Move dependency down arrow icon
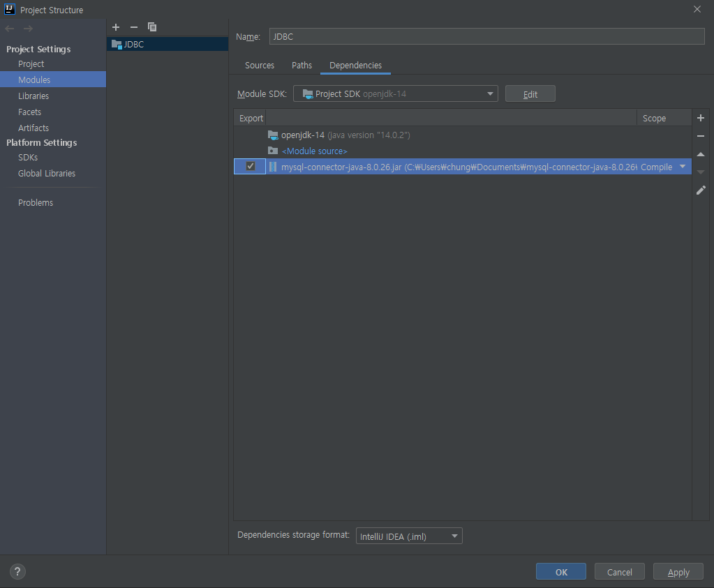 tap(701, 172)
